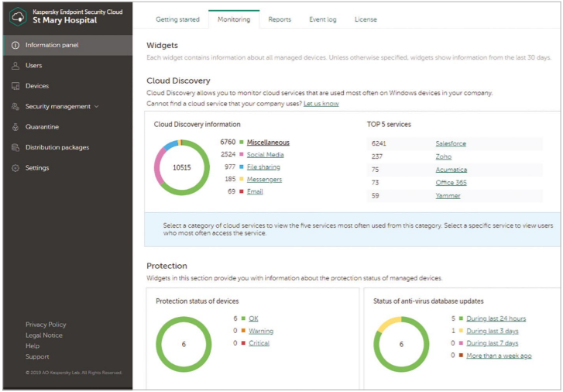Viewport: 563px width, 392px height.
Task: Click the green Miscellaneous color swatch
Action: [242, 143]
